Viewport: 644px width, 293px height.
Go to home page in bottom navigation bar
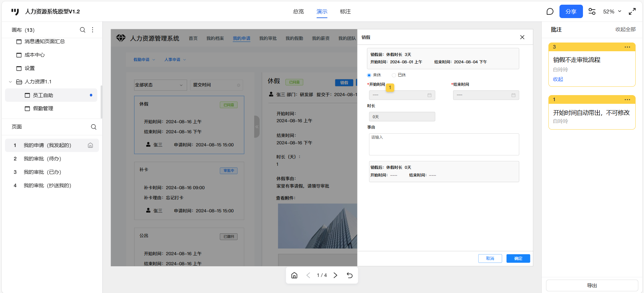(294, 275)
